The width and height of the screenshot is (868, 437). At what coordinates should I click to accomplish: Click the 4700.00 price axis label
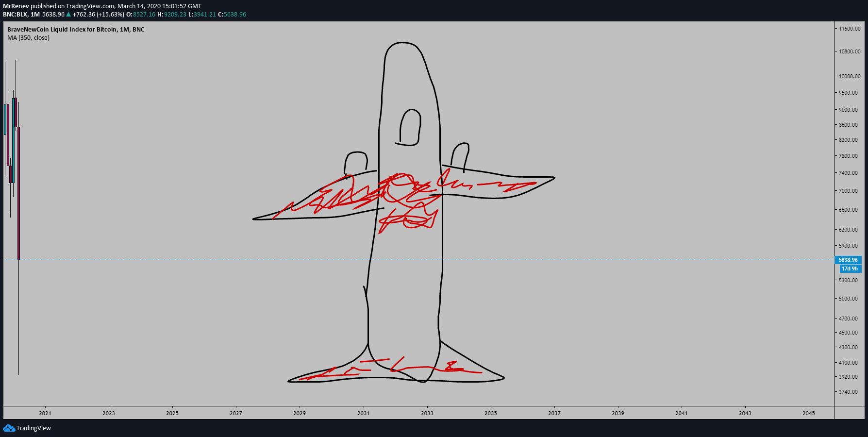pos(848,319)
